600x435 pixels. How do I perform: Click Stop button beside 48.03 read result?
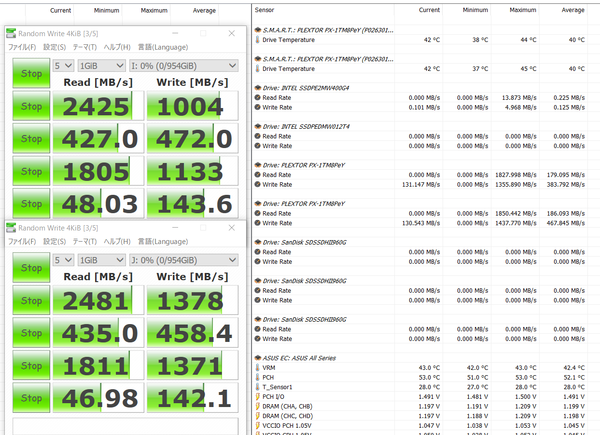(31, 204)
